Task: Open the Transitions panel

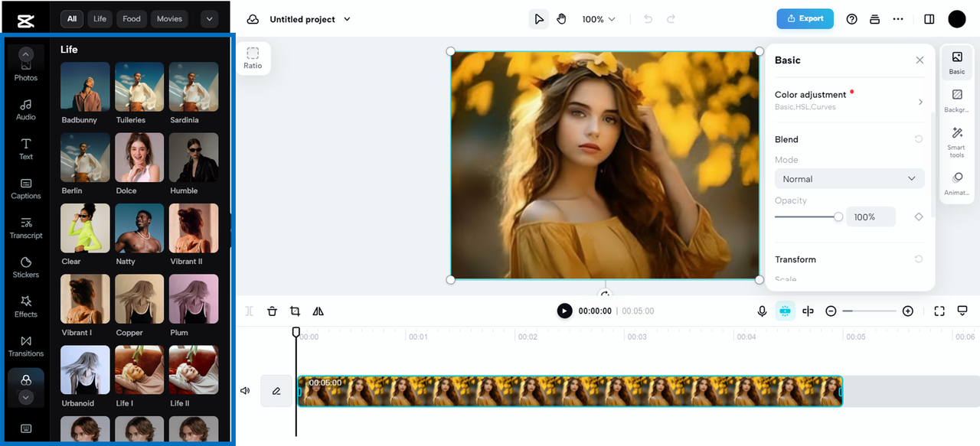Action: (x=26, y=347)
